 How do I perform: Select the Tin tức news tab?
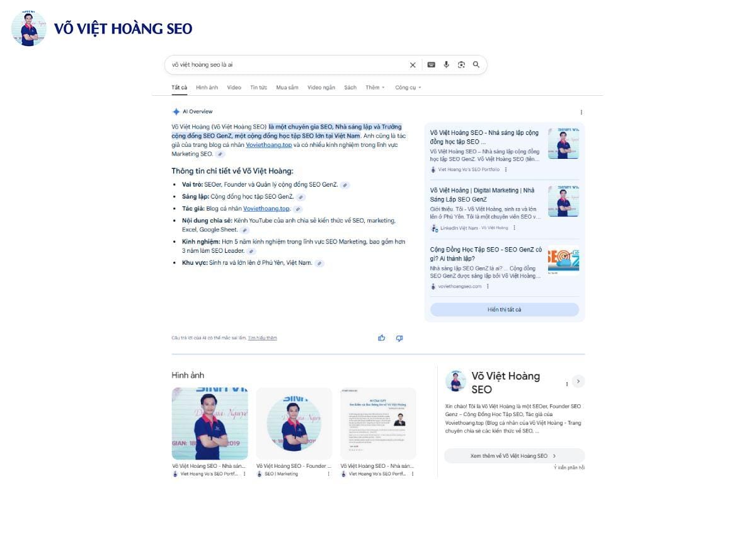258,88
